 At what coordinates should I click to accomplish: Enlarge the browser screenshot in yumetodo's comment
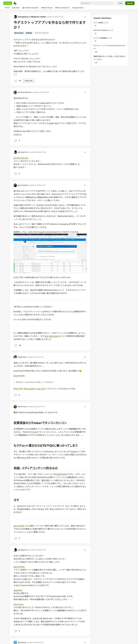tap(50, 254)
